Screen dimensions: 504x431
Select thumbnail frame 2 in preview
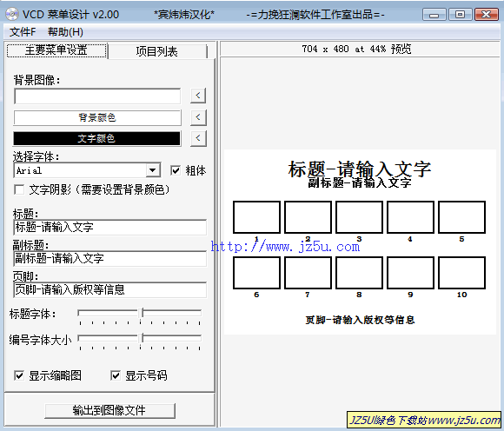[308, 217]
